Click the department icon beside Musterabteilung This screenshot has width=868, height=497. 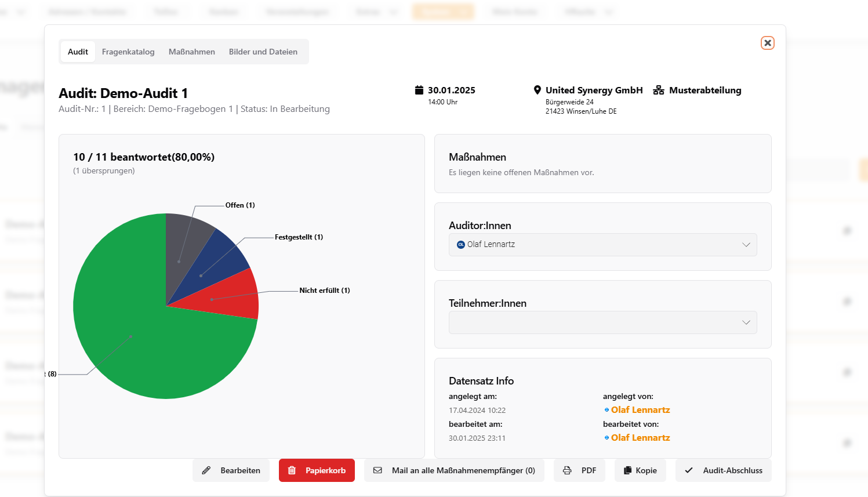659,90
